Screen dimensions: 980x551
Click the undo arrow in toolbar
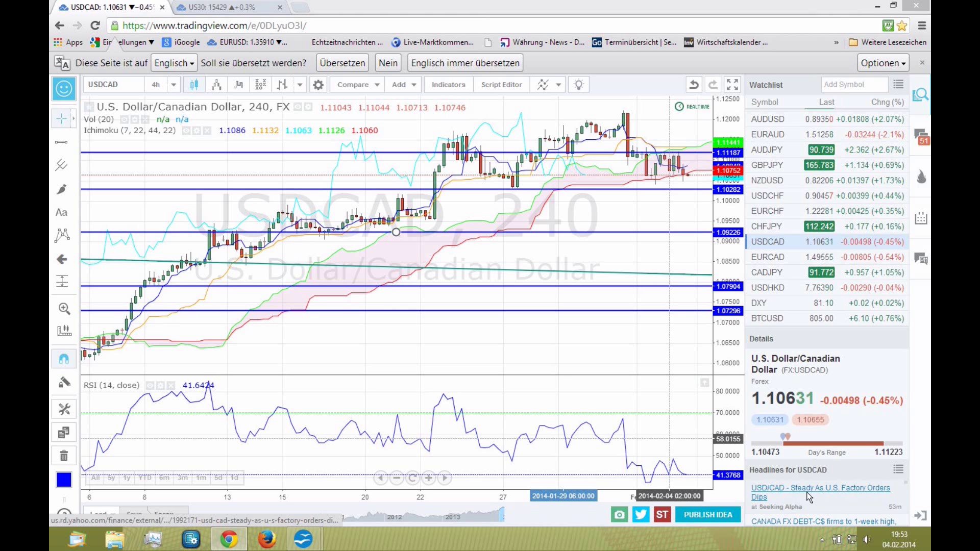pyautogui.click(x=694, y=85)
